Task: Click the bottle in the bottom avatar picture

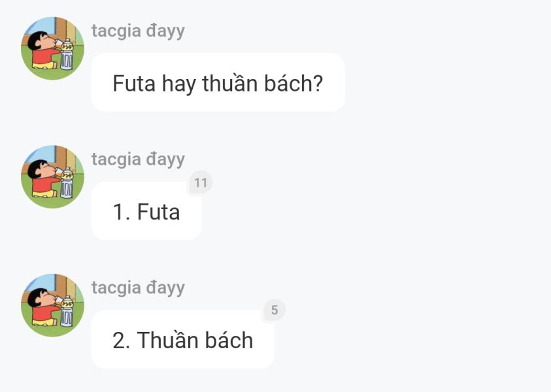Action: point(67,312)
